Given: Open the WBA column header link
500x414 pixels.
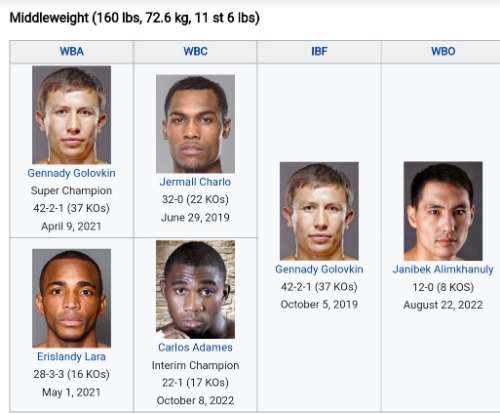Looking at the screenshot, I should (71, 51).
